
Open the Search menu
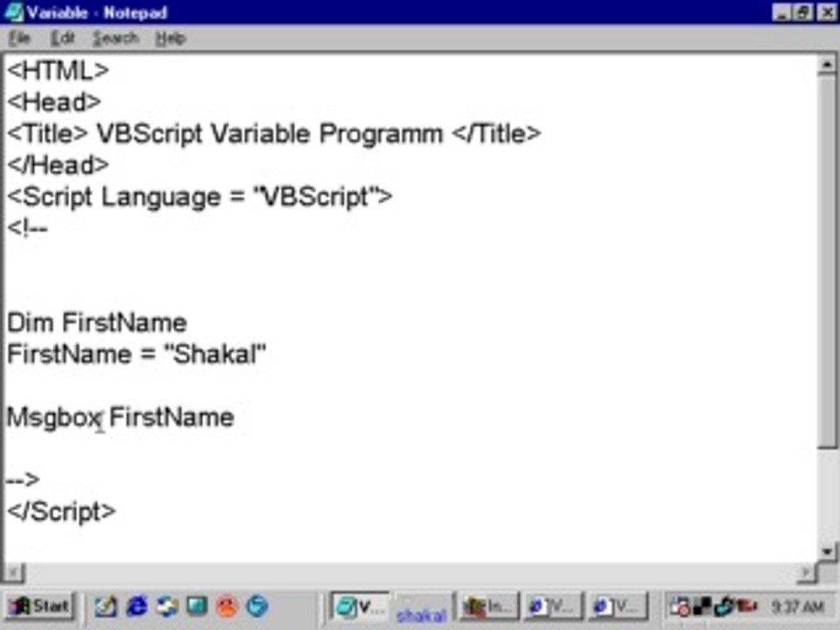tap(115, 38)
